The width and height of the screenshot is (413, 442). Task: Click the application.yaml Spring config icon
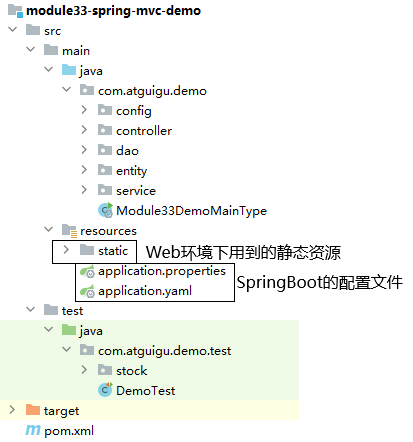pos(87,291)
